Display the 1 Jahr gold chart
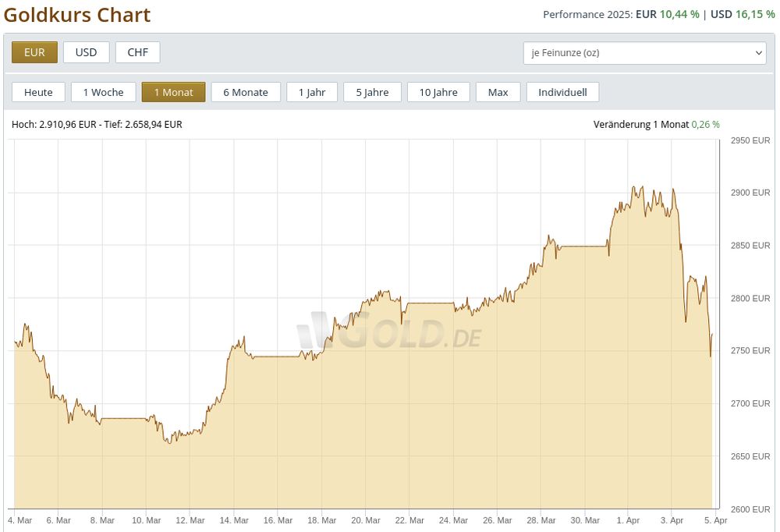This screenshot has width=780, height=532. point(311,91)
